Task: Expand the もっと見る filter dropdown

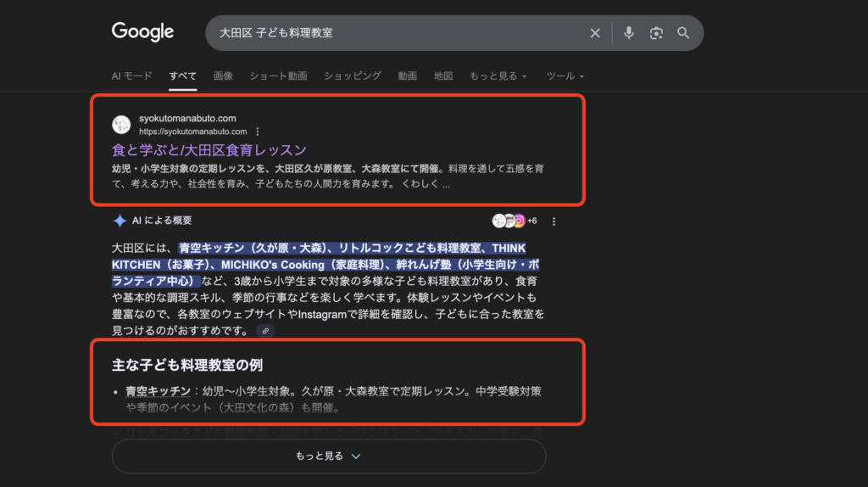Action: point(498,76)
